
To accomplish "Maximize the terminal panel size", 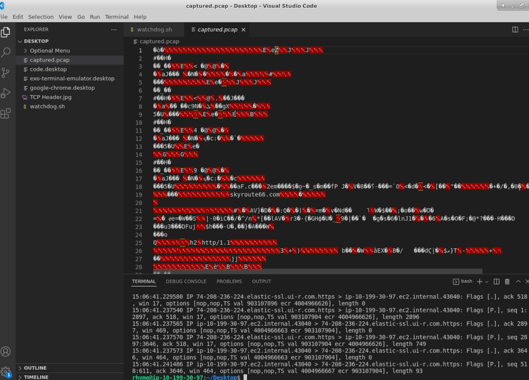I will point(518,281).
